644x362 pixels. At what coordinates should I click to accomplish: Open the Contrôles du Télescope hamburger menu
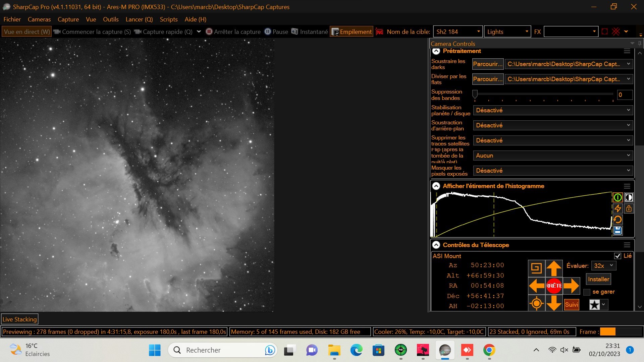coord(627,245)
